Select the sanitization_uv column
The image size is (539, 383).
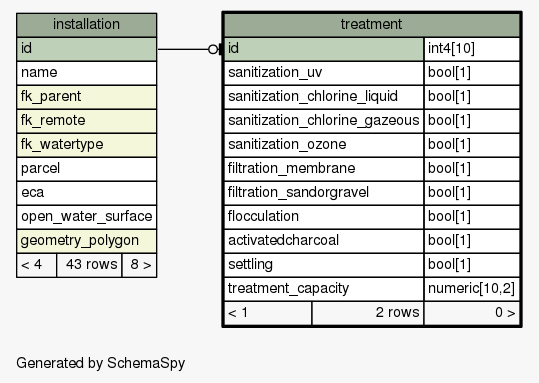(324, 73)
